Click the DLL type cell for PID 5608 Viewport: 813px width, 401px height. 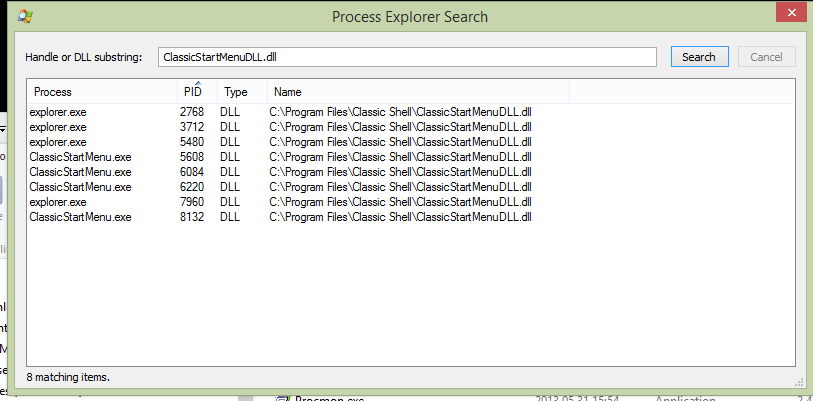[230, 157]
